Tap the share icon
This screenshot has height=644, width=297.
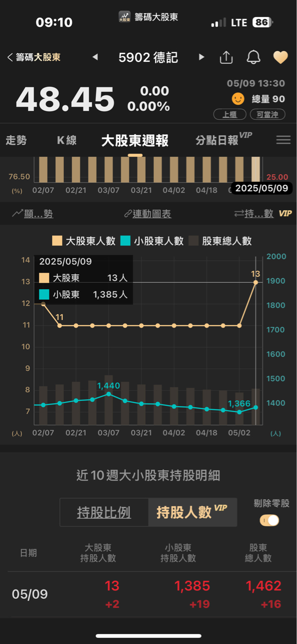[226, 57]
